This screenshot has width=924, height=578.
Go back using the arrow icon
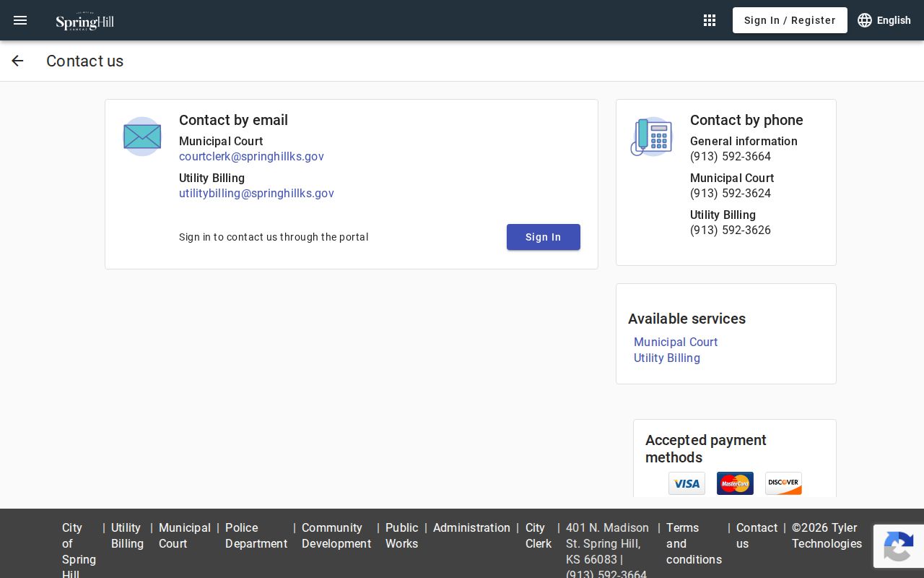17,61
